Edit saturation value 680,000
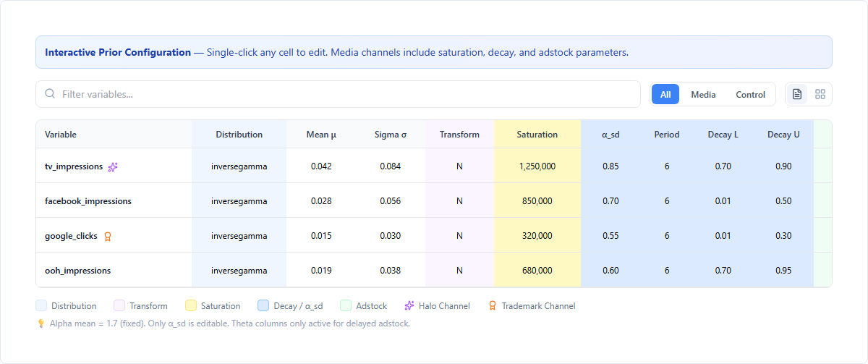 [x=537, y=271]
